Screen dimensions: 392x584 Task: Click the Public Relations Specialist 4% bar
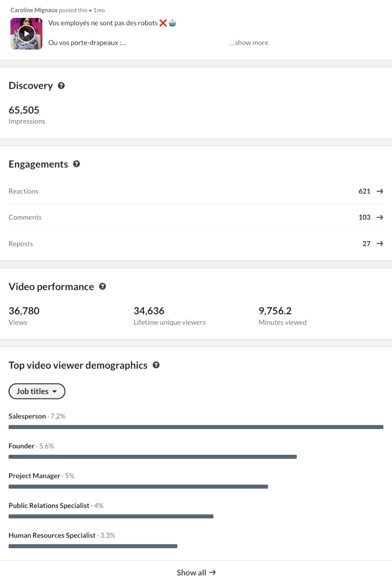coord(111,516)
